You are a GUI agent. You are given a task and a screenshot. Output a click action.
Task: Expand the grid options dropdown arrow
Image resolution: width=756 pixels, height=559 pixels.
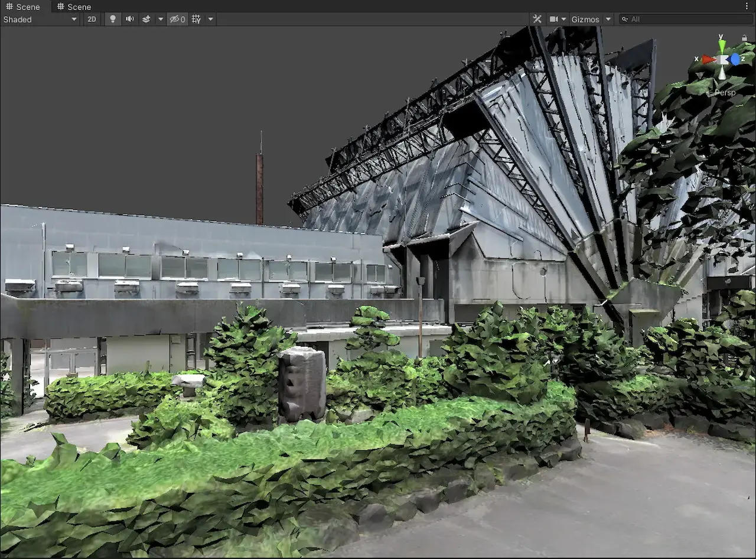[210, 19]
